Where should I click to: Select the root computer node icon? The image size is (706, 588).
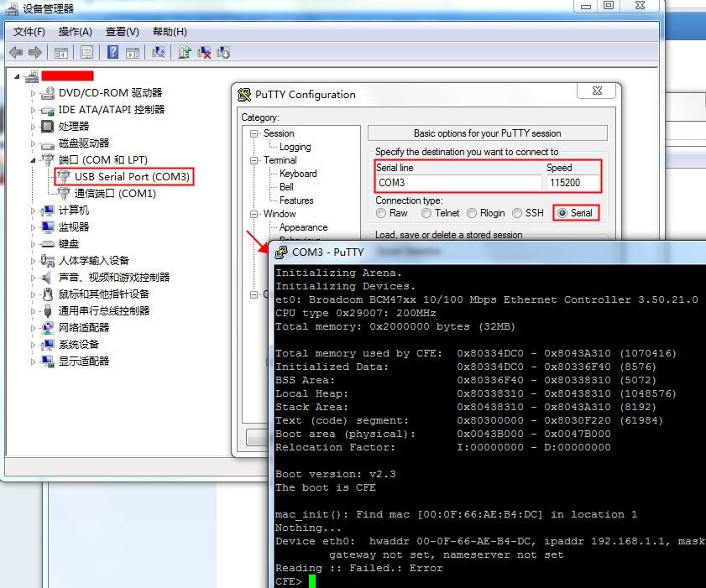[32, 76]
